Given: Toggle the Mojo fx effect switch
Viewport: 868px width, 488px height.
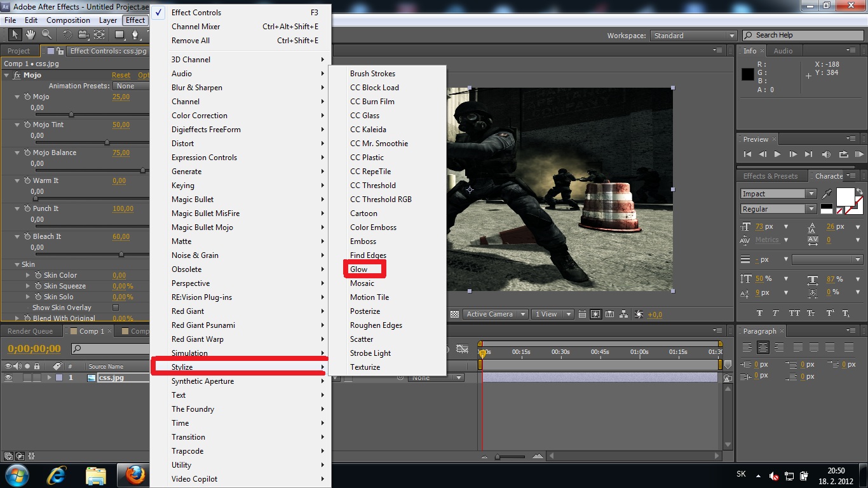Looking at the screenshot, I should pyautogui.click(x=16, y=75).
